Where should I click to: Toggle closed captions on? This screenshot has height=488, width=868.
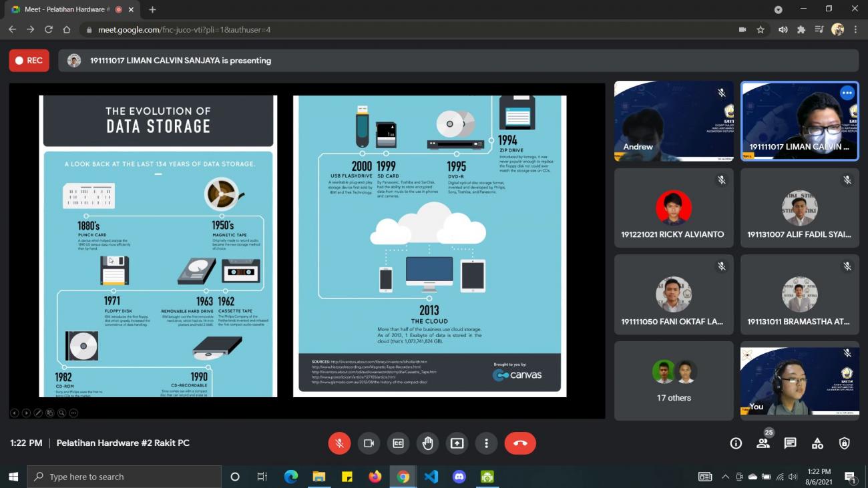(398, 443)
